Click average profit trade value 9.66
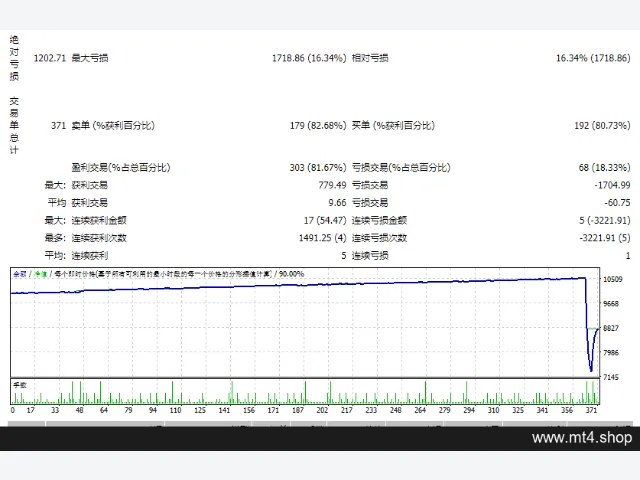Image resolution: width=640 pixels, height=480 pixels. [x=337, y=202]
